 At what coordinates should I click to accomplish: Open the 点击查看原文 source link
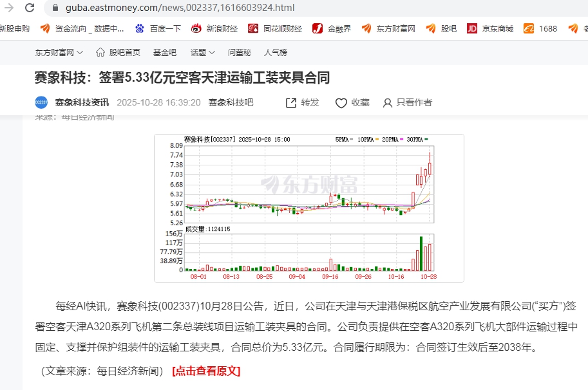click(x=206, y=371)
